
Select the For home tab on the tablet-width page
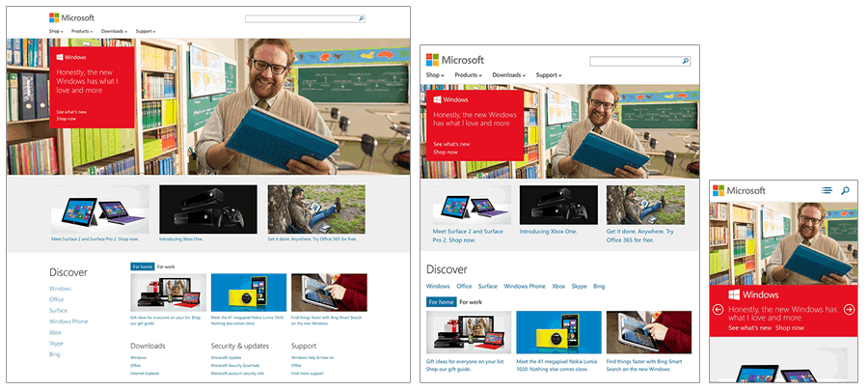[x=441, y=302]
